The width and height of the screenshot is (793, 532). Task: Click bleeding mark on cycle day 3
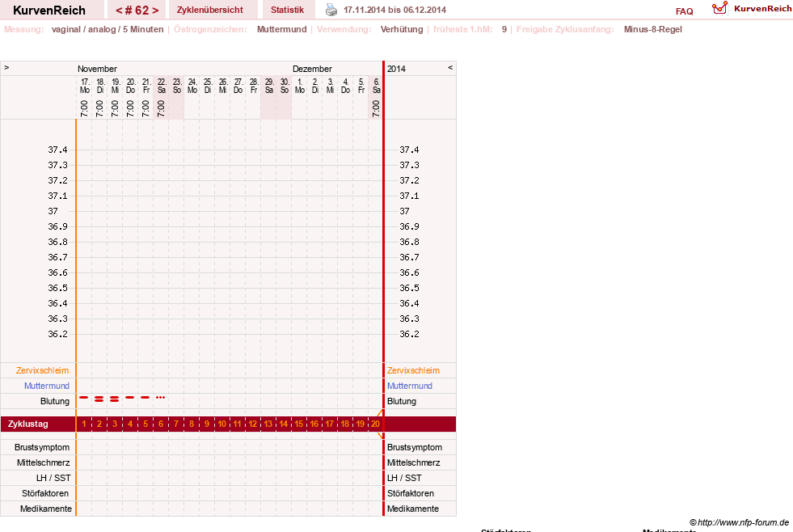(114, 399)
